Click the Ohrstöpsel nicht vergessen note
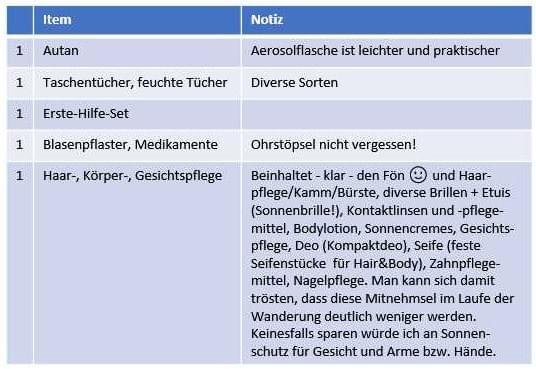The image size is (536, 369). (333, 145)
